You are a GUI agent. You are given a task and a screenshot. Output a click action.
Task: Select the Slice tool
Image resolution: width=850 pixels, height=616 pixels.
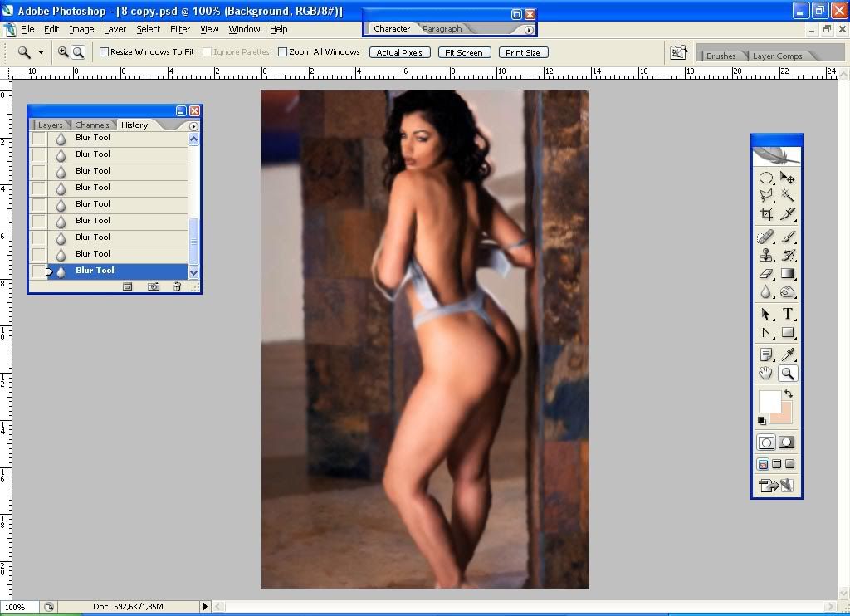coord(787,213)
